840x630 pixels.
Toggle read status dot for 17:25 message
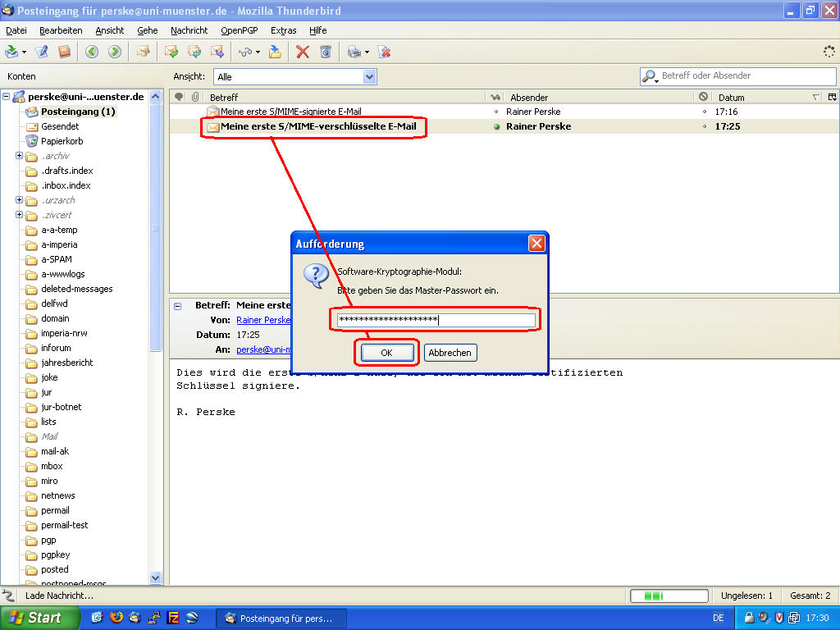[496, 127]
